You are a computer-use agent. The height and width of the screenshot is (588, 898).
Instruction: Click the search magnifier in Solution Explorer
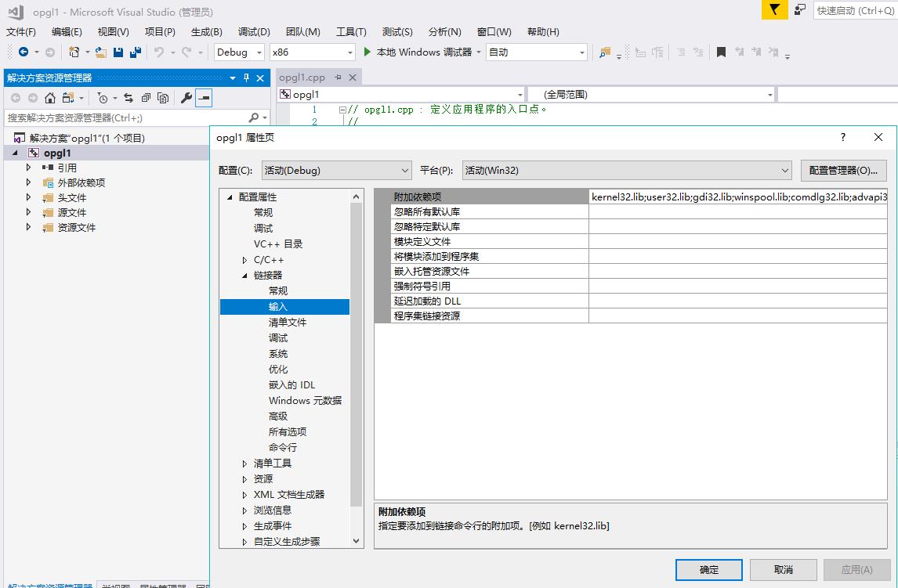pos(254,117)
